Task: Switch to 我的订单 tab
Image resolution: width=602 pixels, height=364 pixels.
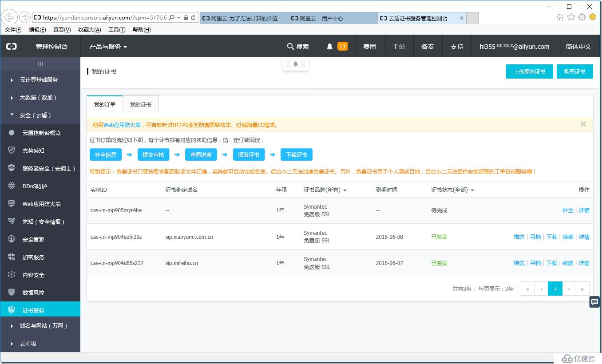Action: tap(105, 104)
